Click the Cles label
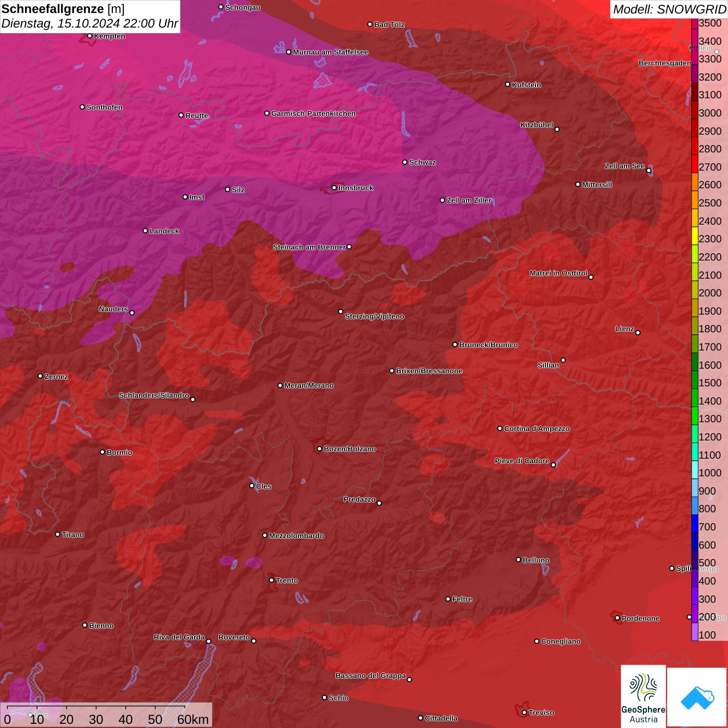 264,486
